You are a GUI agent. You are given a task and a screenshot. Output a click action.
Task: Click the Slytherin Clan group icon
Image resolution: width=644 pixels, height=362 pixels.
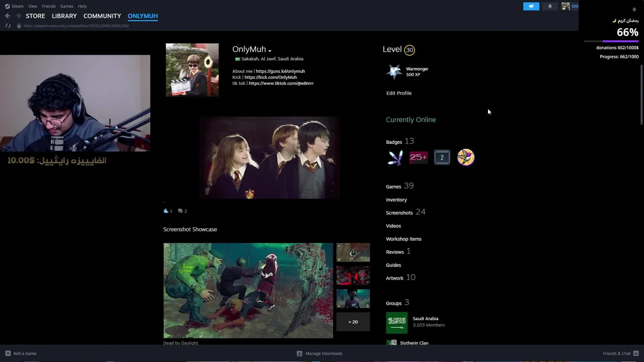click(391, 342)
